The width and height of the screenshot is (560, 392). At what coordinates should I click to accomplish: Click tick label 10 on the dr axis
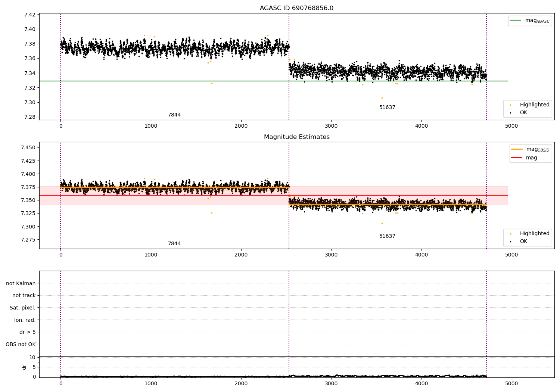pos(32,358)
